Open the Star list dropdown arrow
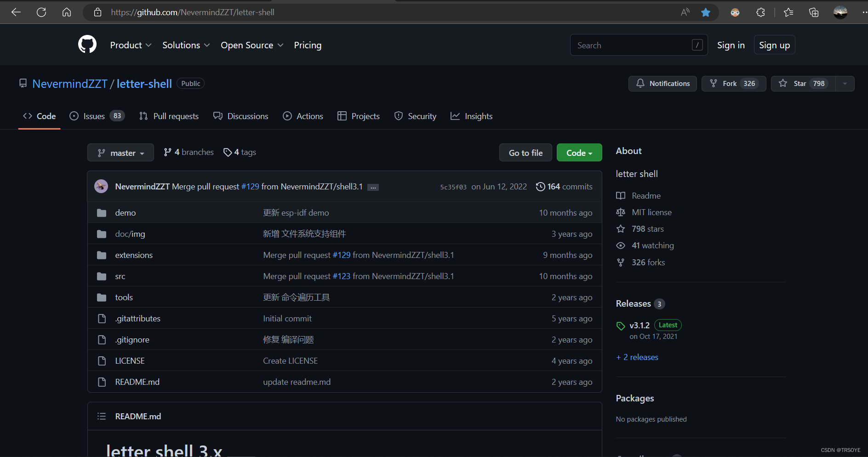Viewport: 868px width, 457px height. [845, 84]
